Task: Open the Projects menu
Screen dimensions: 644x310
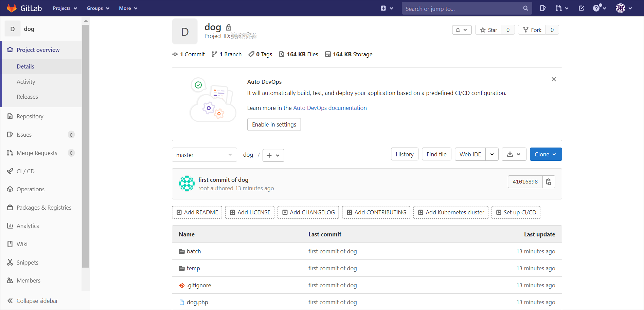Action: [x=65, y=8]
